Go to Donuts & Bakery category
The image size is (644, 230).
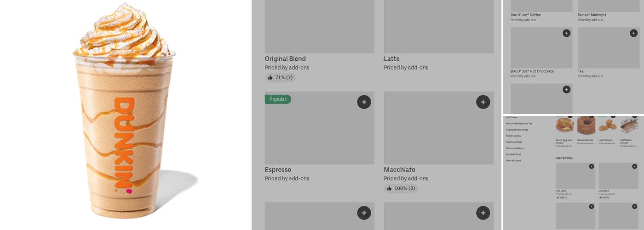click(515, 148)
